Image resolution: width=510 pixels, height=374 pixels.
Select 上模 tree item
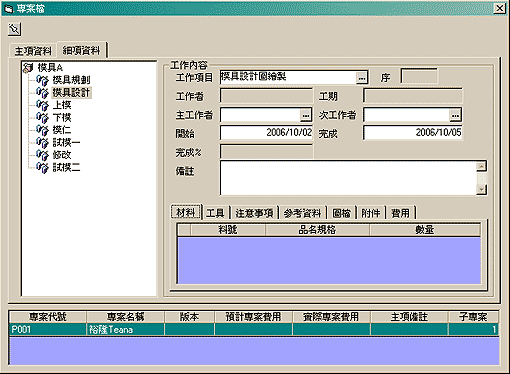[x=62, y=105]
